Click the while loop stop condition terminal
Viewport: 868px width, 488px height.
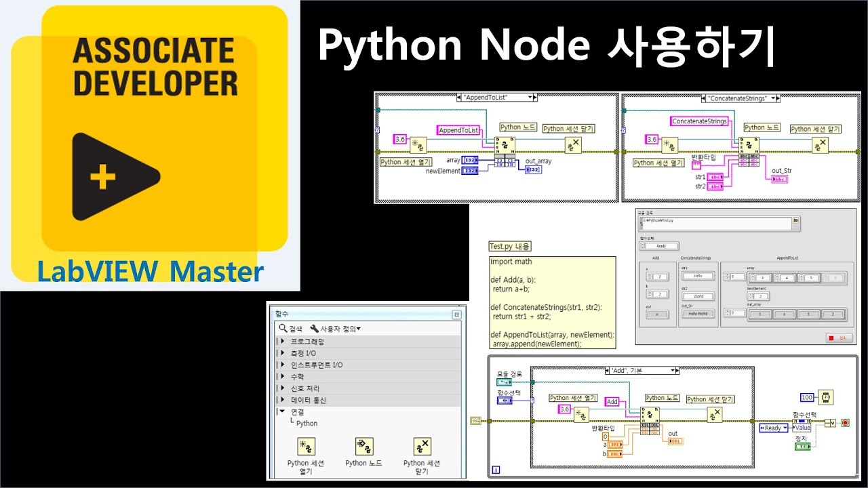845,422
